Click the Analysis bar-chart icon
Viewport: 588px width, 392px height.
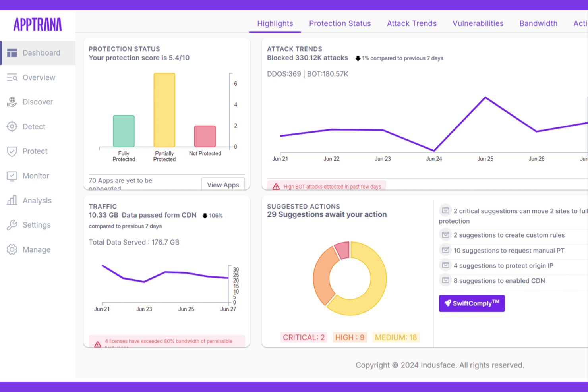pos(12,200)
